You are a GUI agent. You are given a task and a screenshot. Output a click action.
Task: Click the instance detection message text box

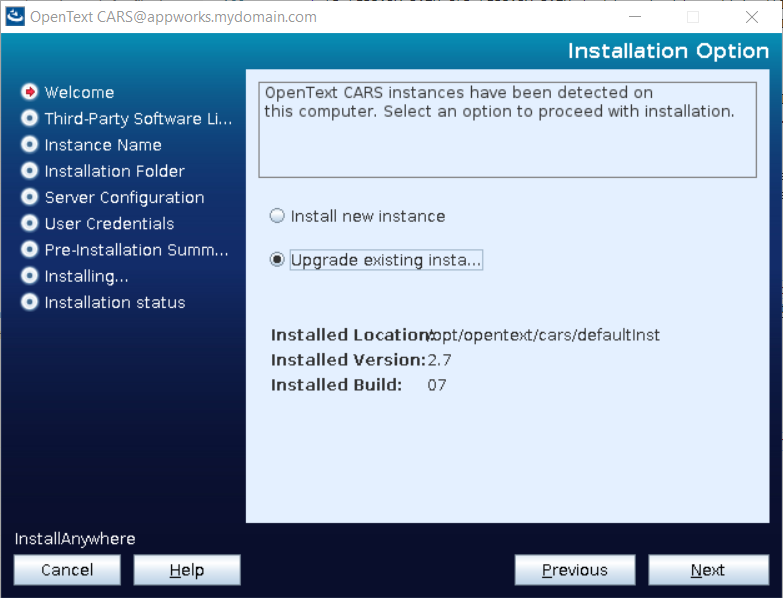click(507, 129)
